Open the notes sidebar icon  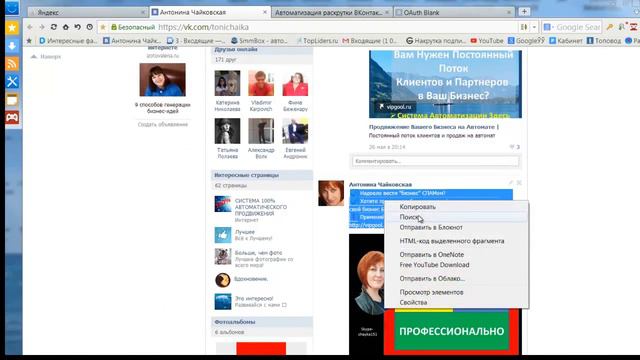click(x=12, y=100)
